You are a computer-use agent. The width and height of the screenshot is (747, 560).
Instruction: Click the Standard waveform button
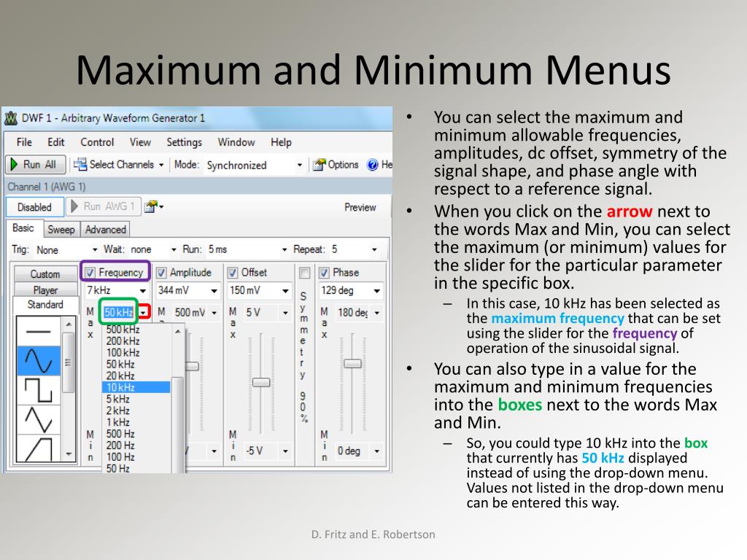(45, 304)
